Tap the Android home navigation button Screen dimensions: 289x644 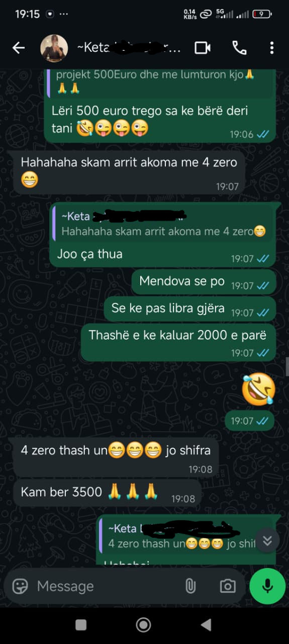pyautogui.click(x=144, y=625)
